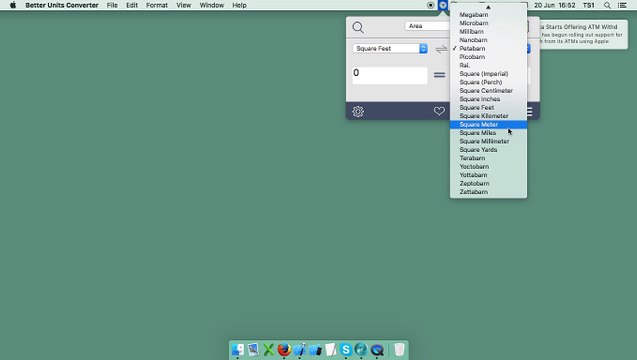Image resolution: width=637 pixels, height=360 pixels.
Task: Choose Zettabarn at list bottom
Action: [488, 192]
